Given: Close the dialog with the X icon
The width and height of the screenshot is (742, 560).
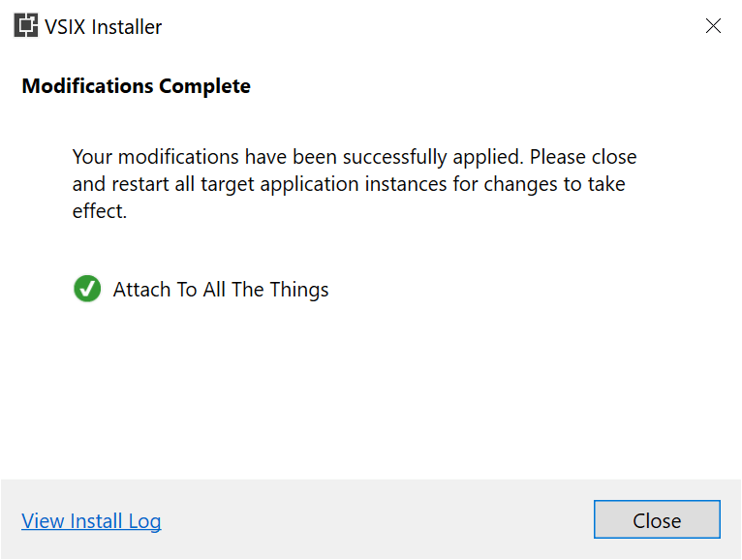Looking at the screenshot, I should pos(713,25).
